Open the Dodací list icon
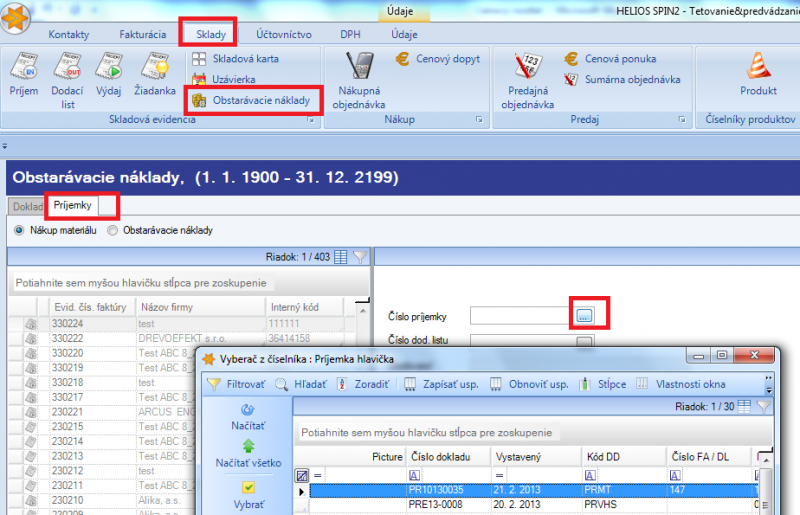This screenshot has width=800, height=515. click(67, 80)
